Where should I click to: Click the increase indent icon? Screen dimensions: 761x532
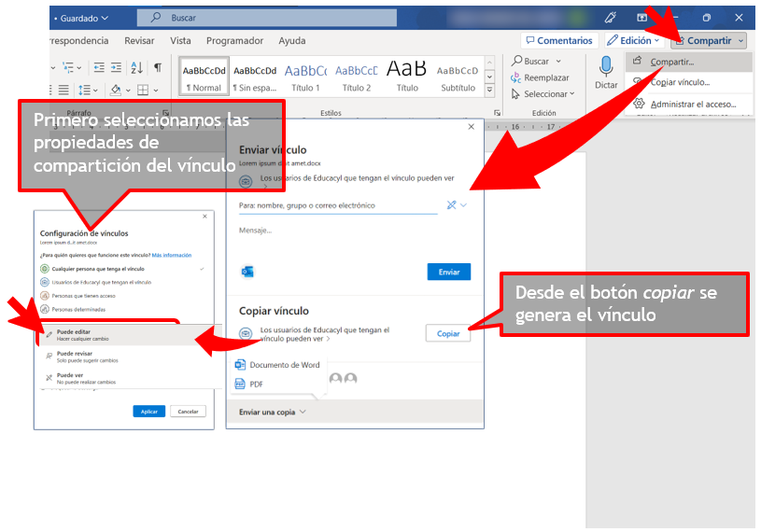click(116, 67)
